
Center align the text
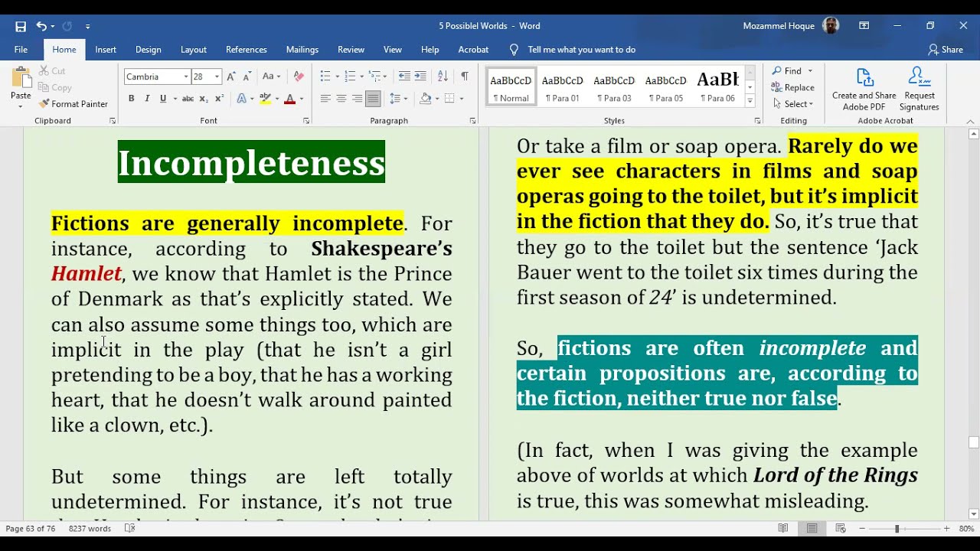pyautogui.click(x=341, y=99)
